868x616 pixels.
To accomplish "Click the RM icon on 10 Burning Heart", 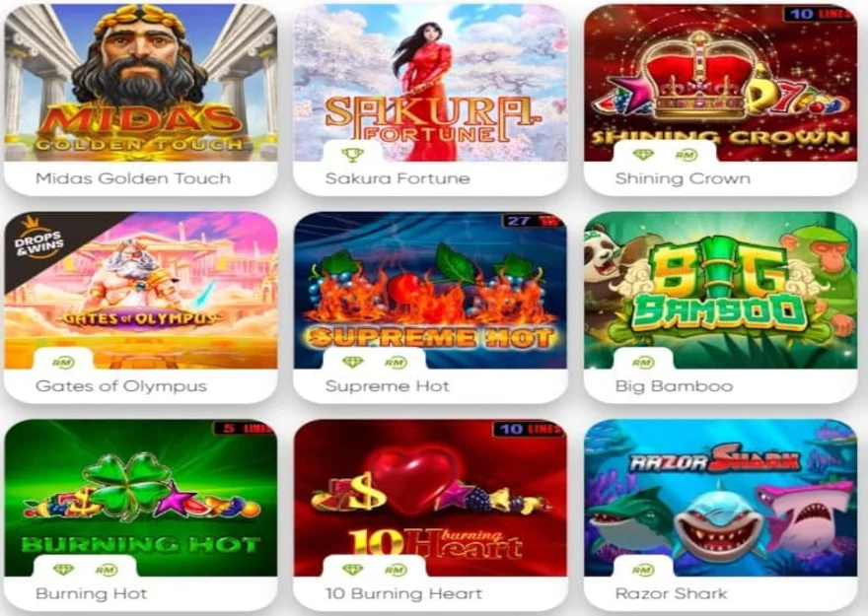I will tap(396, 570).
